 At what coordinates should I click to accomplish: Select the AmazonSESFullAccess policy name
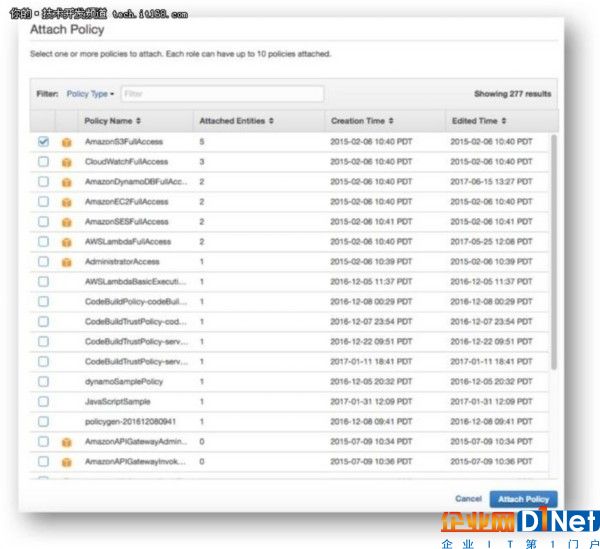(x=127, y=222)
